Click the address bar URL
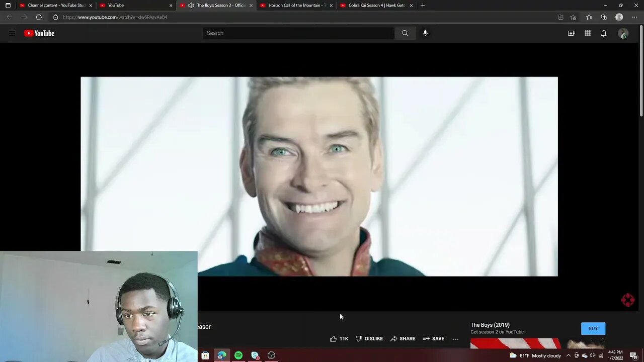Image resolution: width=644 pixels, height=362 pixels. click(115, 17)
